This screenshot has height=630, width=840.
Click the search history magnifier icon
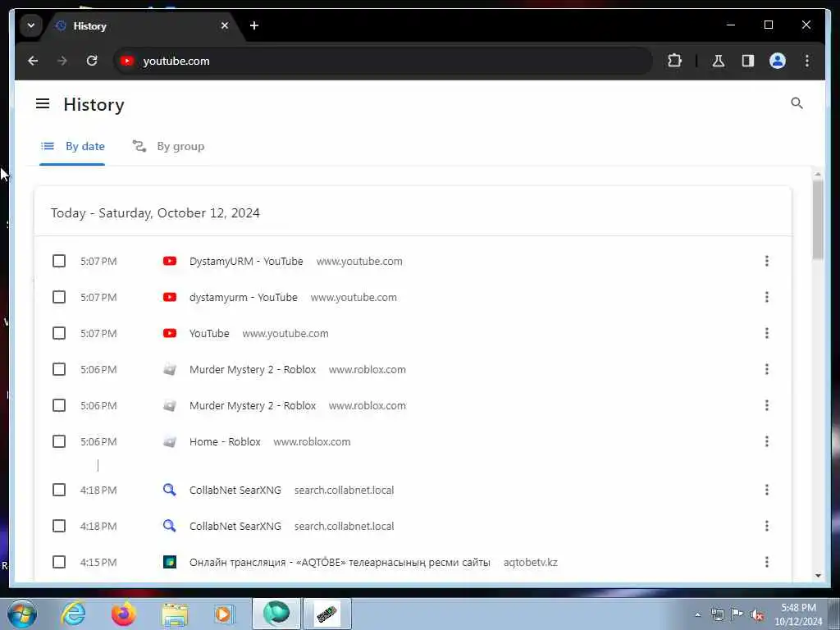tap(797, 103)
